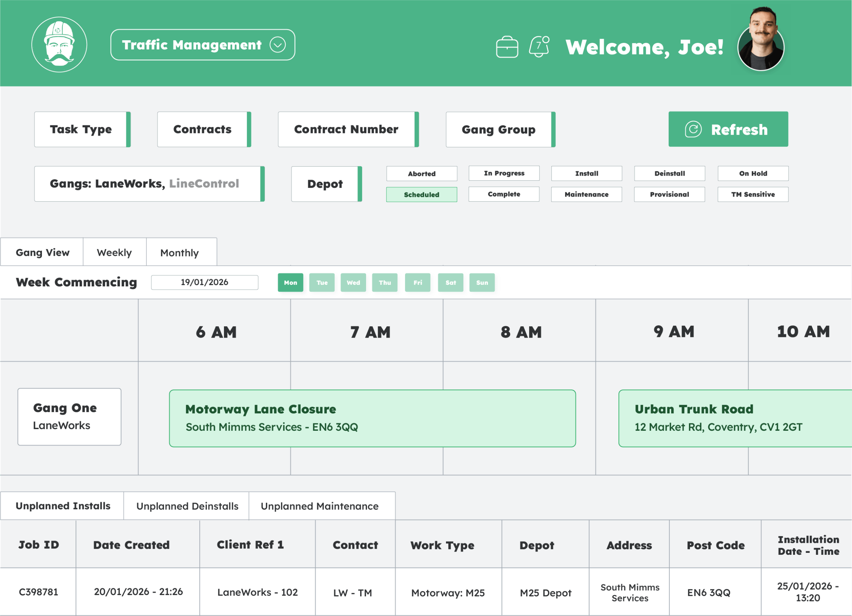Image resolution: width=852 pixels, height=616 pixels.
Task: Switch to the Gang View tab
Action: 42,252
